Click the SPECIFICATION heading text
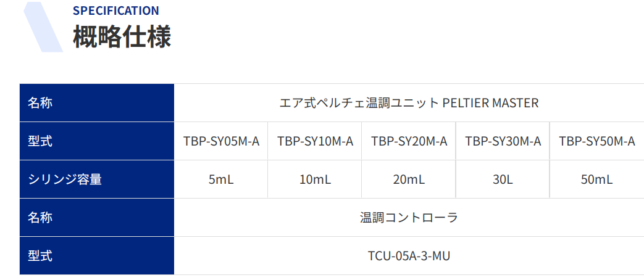644x280 pixels. 116,10
